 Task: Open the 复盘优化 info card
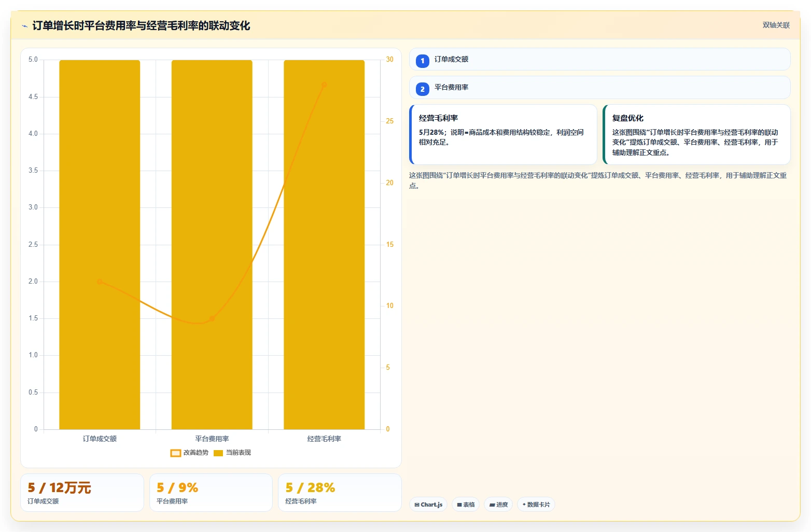696,134
